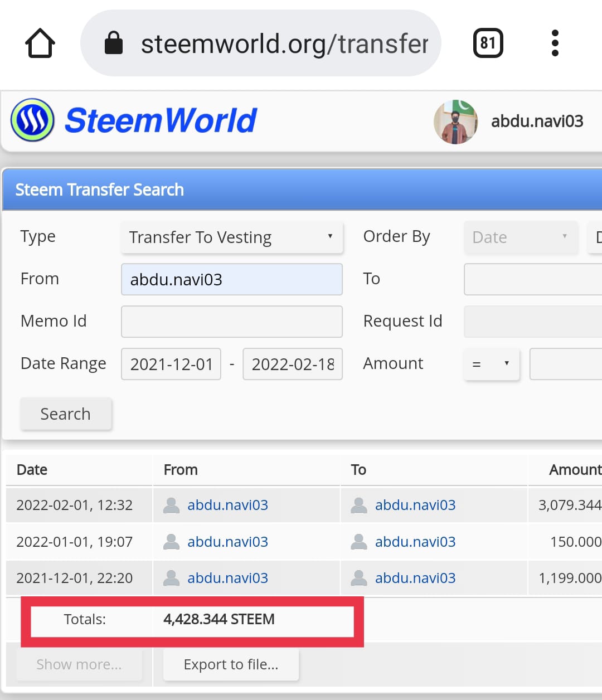Click From user icon in 2021-12-01 row
602x700 pixels.
click(x=171, y=578)
